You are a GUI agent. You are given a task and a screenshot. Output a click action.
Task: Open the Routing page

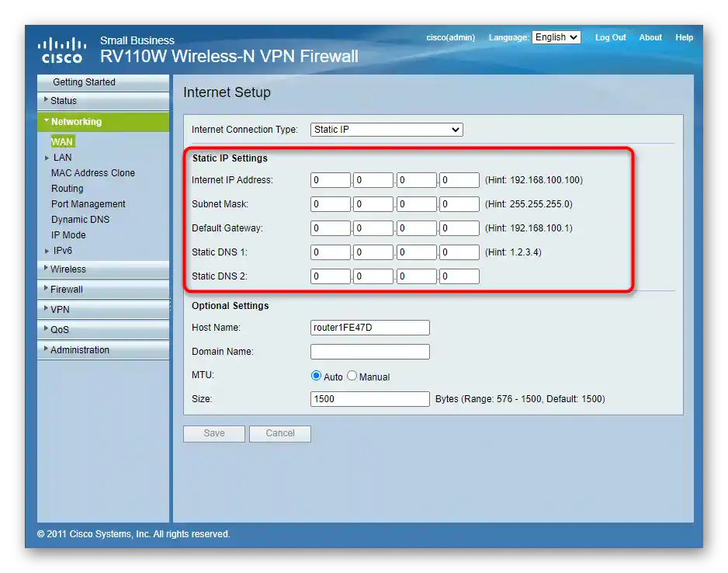tap(68, 189)
